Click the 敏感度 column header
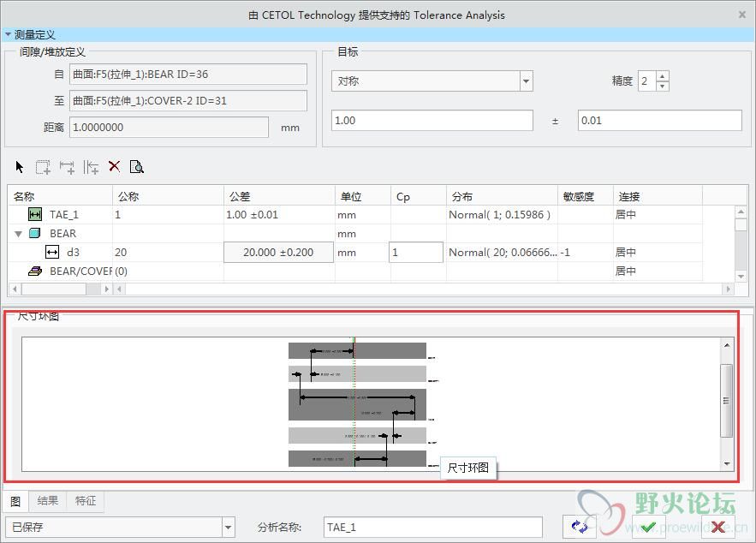This screenshot has width=756, height=543. click(x=586, y=196)
